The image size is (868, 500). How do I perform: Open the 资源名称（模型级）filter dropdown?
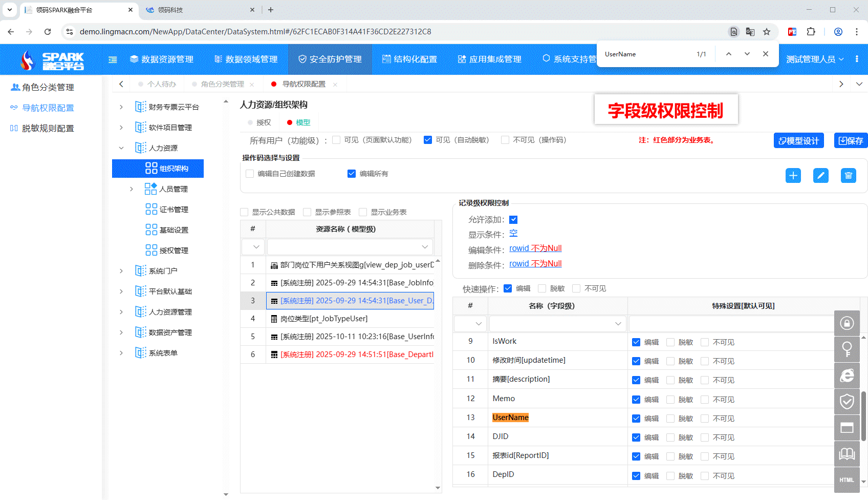425,246
